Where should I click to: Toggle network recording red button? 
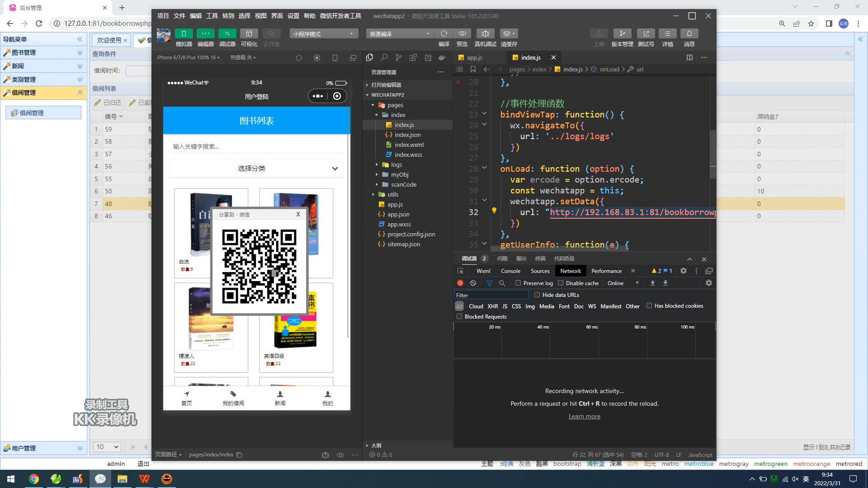click(460, 283)
